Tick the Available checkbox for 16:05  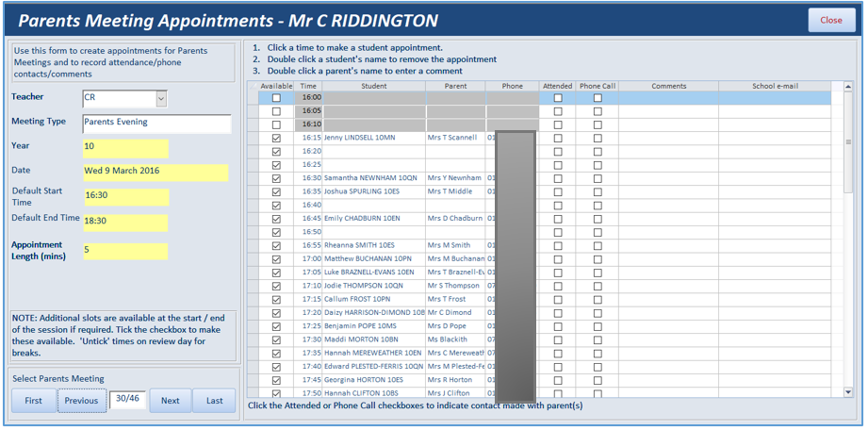pyautogui.click(x=276, y=111)
